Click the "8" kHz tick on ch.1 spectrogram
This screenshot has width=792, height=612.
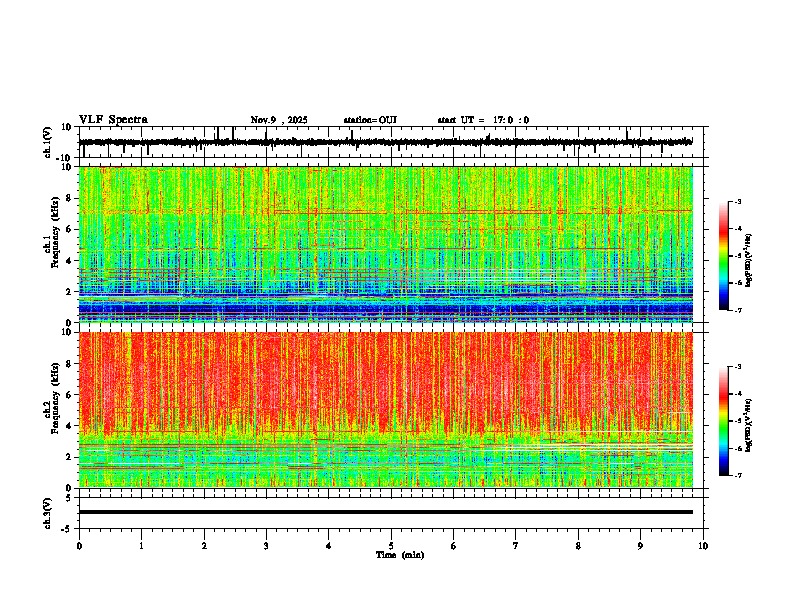pyautogui.click(x=69, y=198)
